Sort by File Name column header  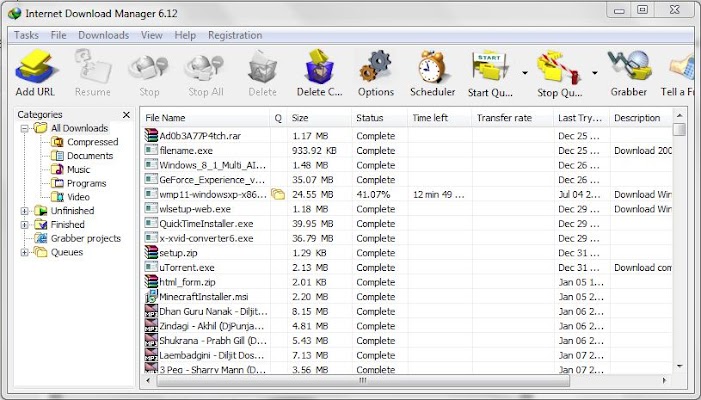coord(205,118)
